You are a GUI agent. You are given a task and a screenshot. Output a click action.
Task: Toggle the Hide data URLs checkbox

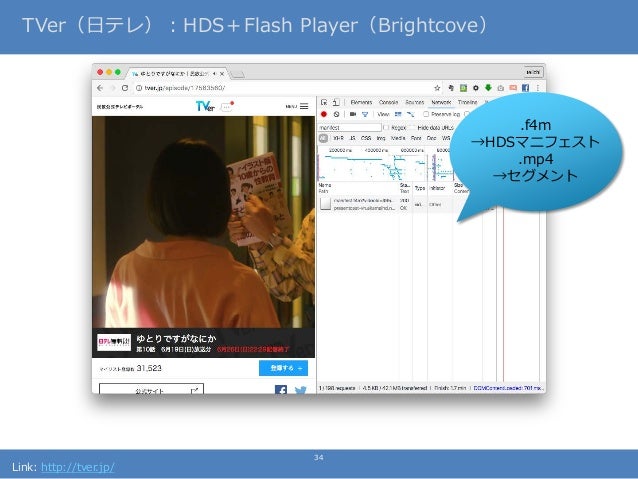coord(413,127)
